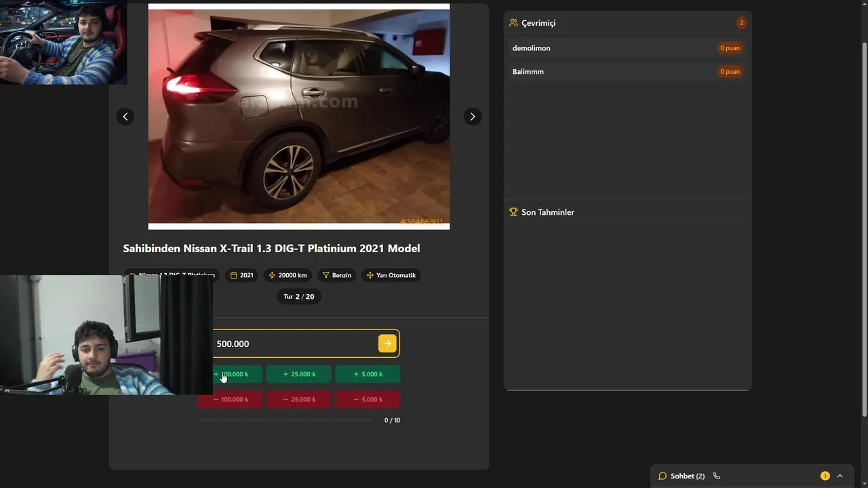The height and width of the screenshot is (488, 868).
Task: Click the page vertical scrollbar
Action: (864, 229)
